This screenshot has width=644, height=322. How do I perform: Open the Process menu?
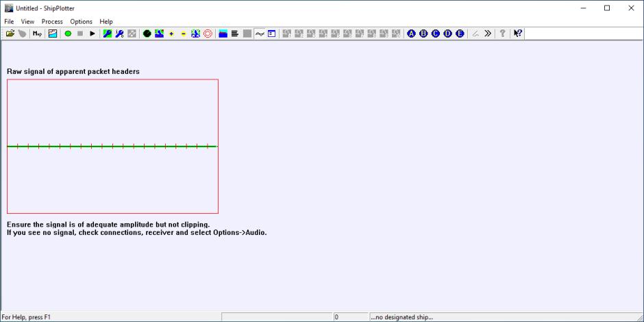tap(52, 21)
